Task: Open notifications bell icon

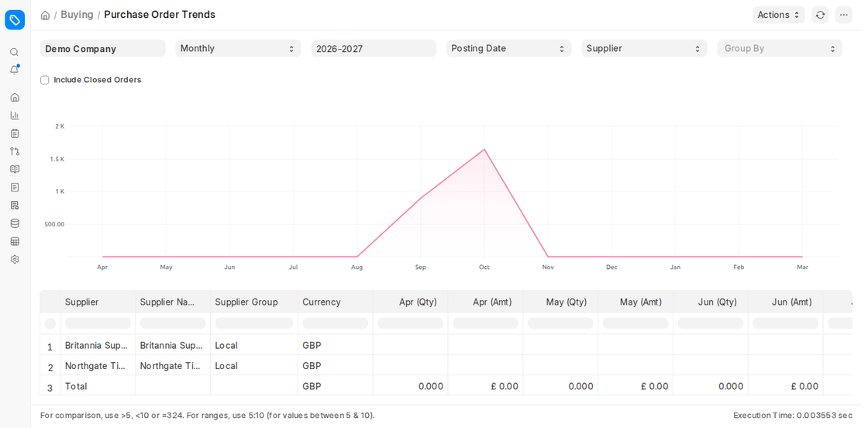Action: click(x=15, y=70)
